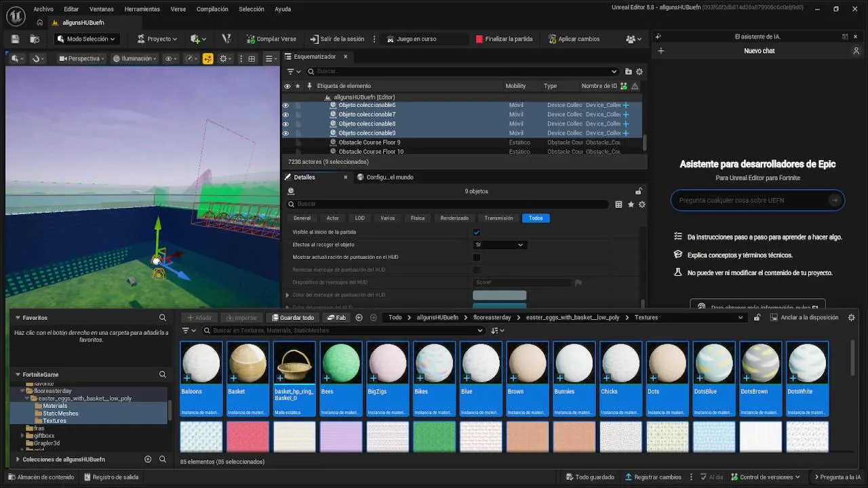The image size is (868, 488).
Task: Toggle visibility of Objeto coleccionable9
Action: click(285, 133)
